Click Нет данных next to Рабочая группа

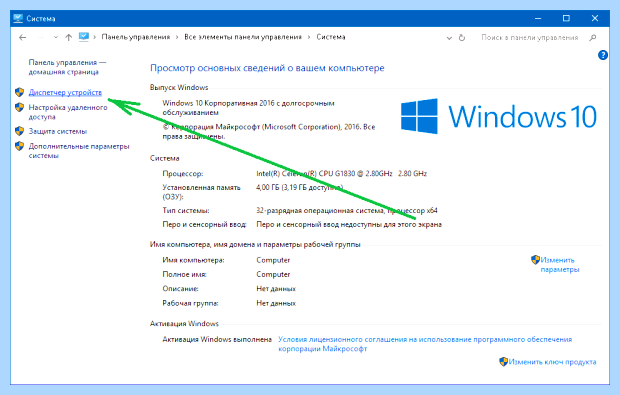coord(276,304)
